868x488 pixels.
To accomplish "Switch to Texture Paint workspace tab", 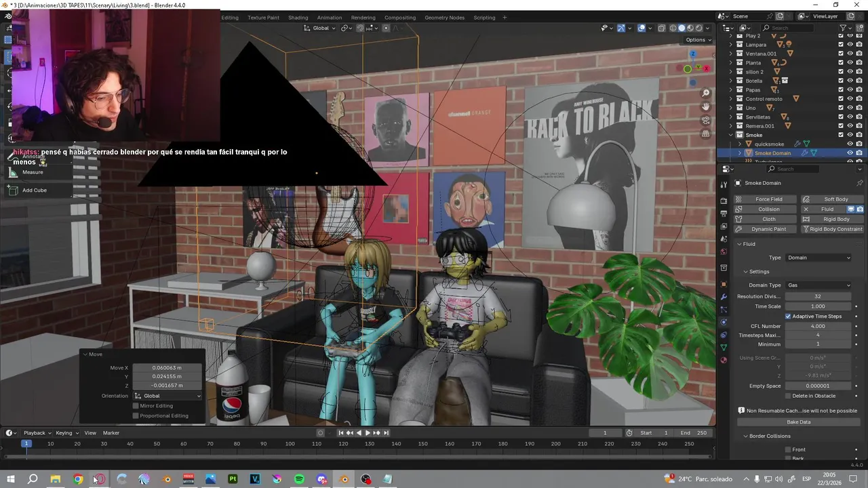I will click(263, 18).
